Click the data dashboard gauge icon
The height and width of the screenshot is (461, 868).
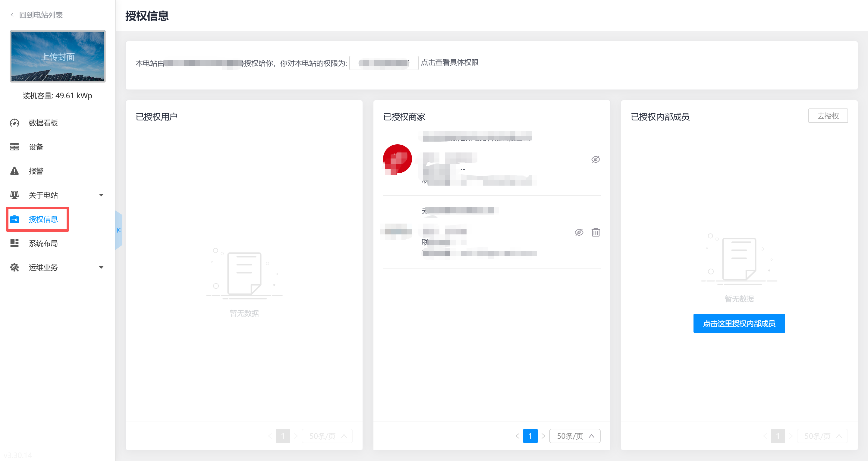[x=14, y=123]
